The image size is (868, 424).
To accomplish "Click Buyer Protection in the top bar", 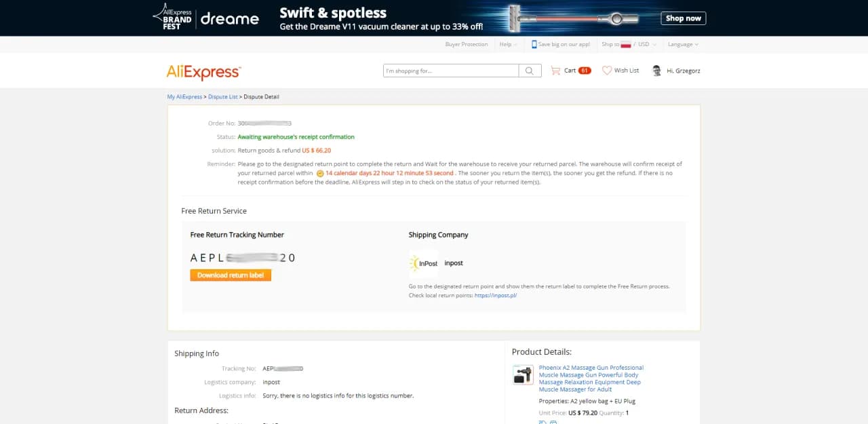I will (x=466, y=44).
